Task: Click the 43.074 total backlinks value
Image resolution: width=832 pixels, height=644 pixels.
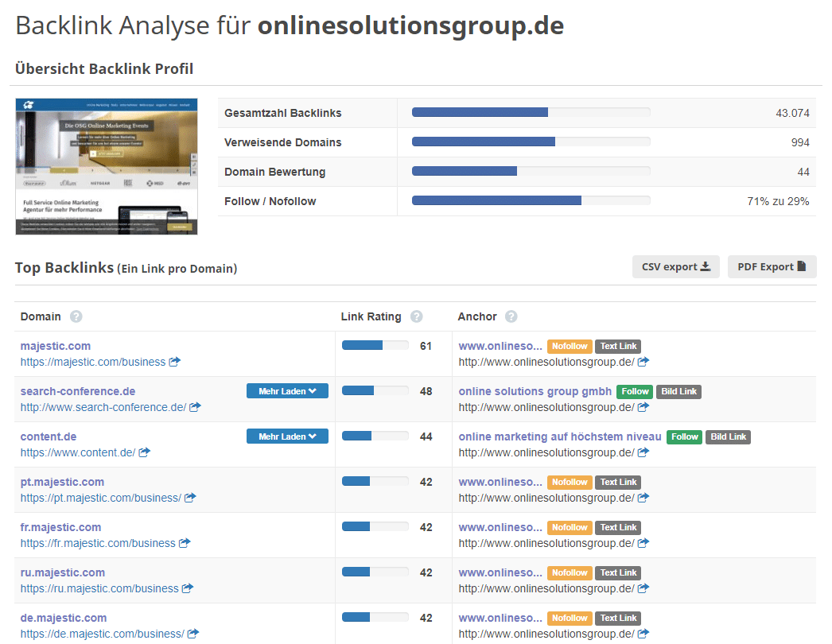Action: click(x=793, y=113)
